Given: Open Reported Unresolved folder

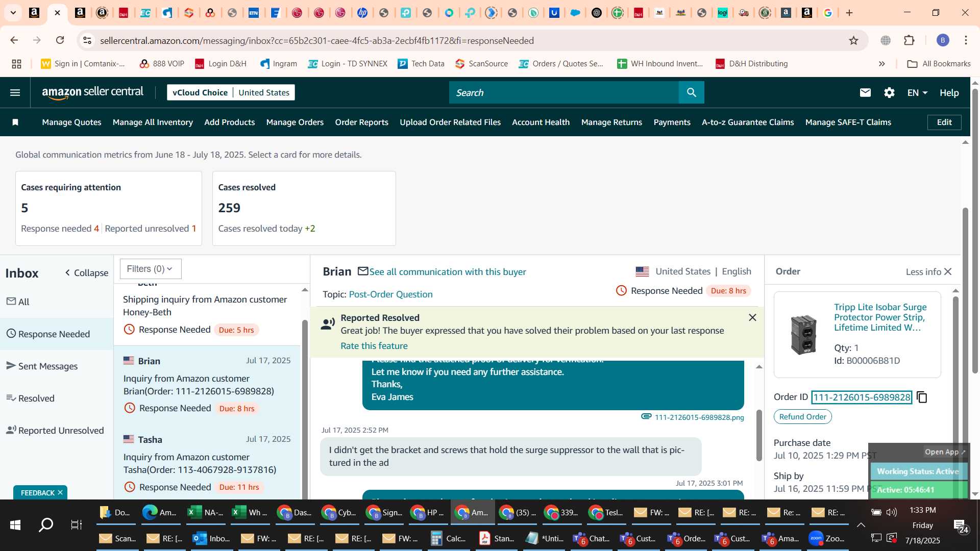Looking at the screenshot, I should [x=57, y=430].
